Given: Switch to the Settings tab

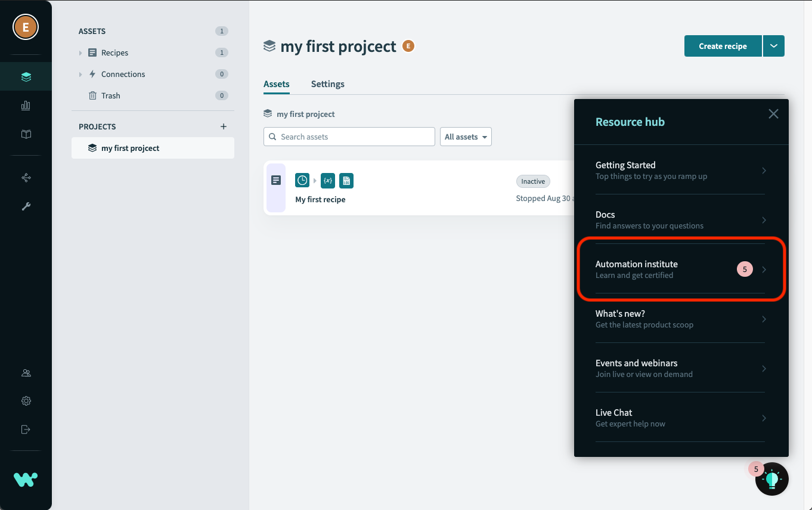Looking at the screenshot, I should tap(327, 84).
